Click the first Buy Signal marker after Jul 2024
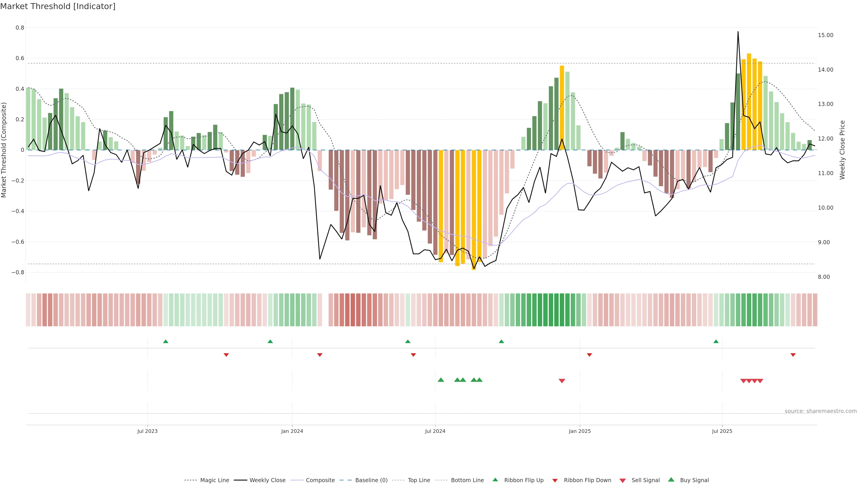 (441, 380)
